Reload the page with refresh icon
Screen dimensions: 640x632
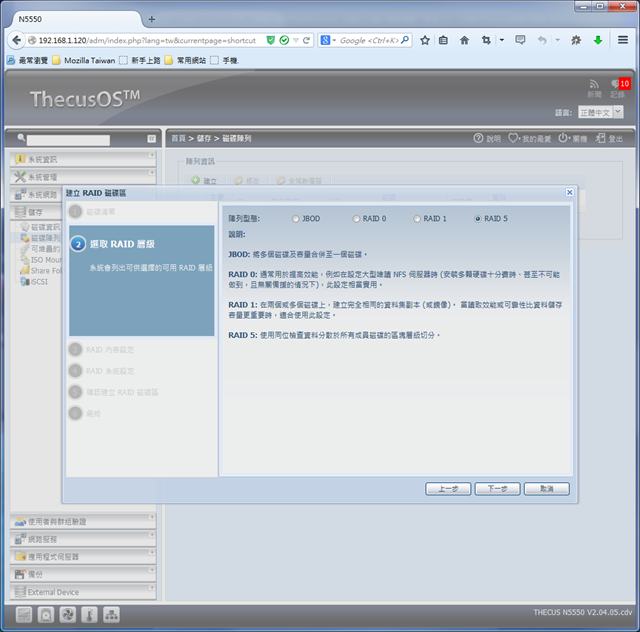click(x=306, y=40)
